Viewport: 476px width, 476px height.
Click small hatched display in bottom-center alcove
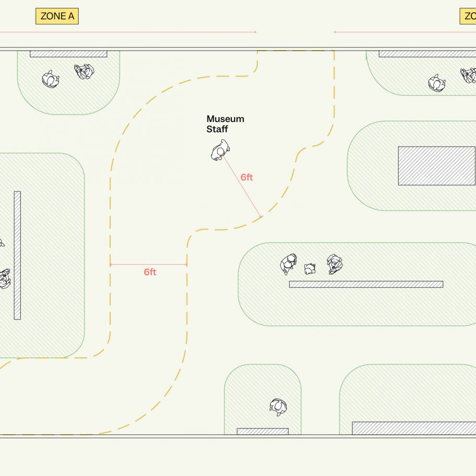(x=263, y=431)
